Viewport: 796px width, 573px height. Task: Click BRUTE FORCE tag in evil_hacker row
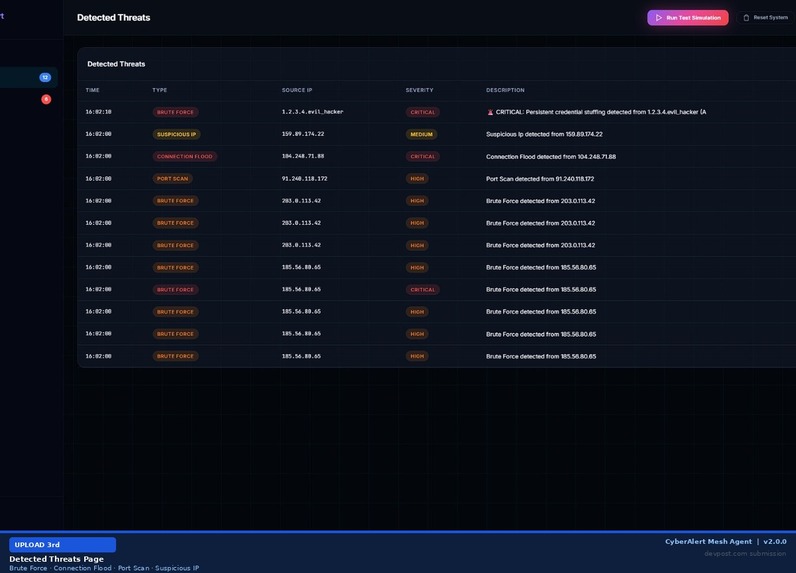click(x=175, y=112)
